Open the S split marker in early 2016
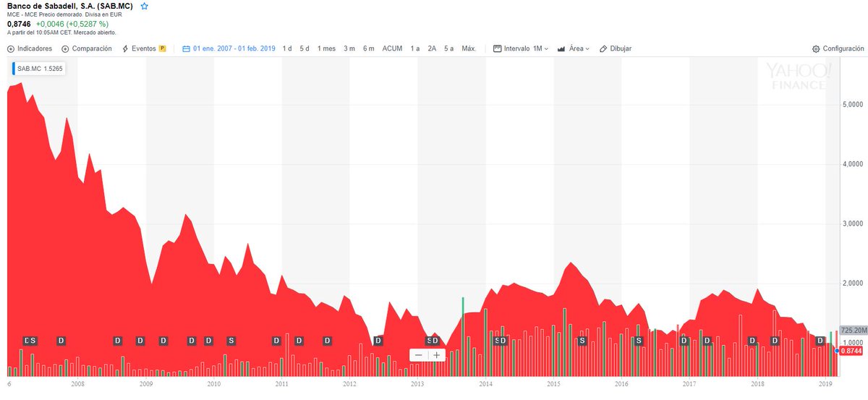 point(639,341)
